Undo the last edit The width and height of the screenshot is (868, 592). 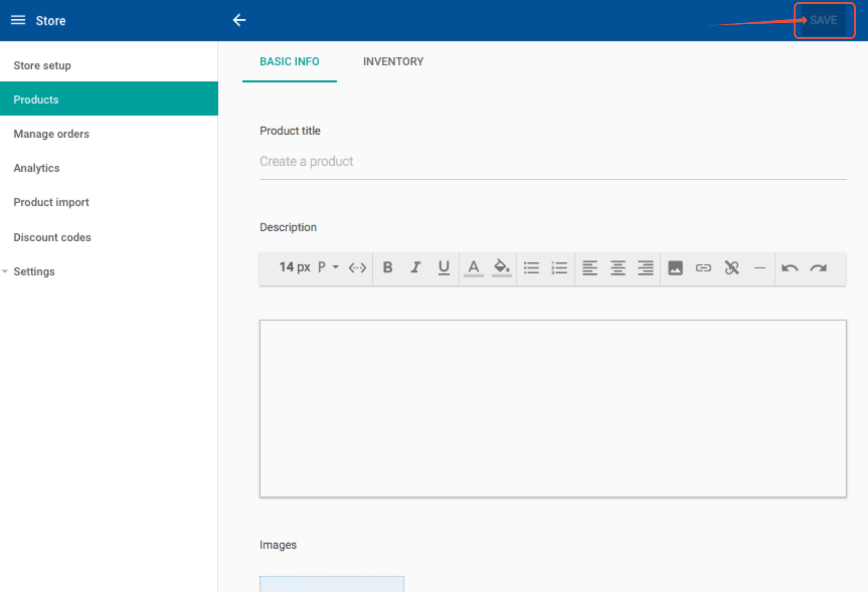[790, 268]
